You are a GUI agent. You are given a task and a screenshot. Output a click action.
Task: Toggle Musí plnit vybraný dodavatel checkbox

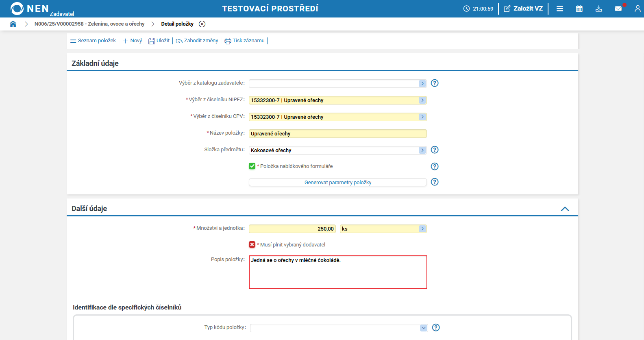pyautogui.click(x=252, y=244)
